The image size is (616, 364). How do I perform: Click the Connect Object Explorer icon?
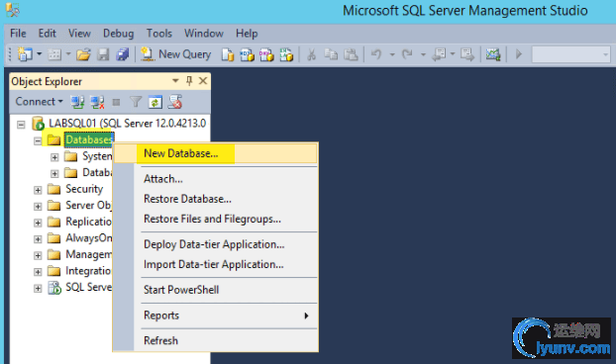tap(77, 102)
